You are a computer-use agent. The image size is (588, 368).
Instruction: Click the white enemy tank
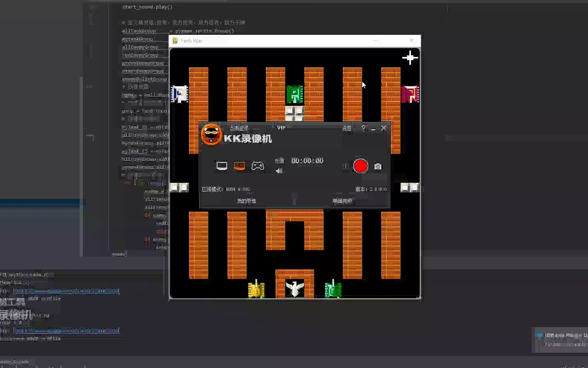click(x=179, y=95)
